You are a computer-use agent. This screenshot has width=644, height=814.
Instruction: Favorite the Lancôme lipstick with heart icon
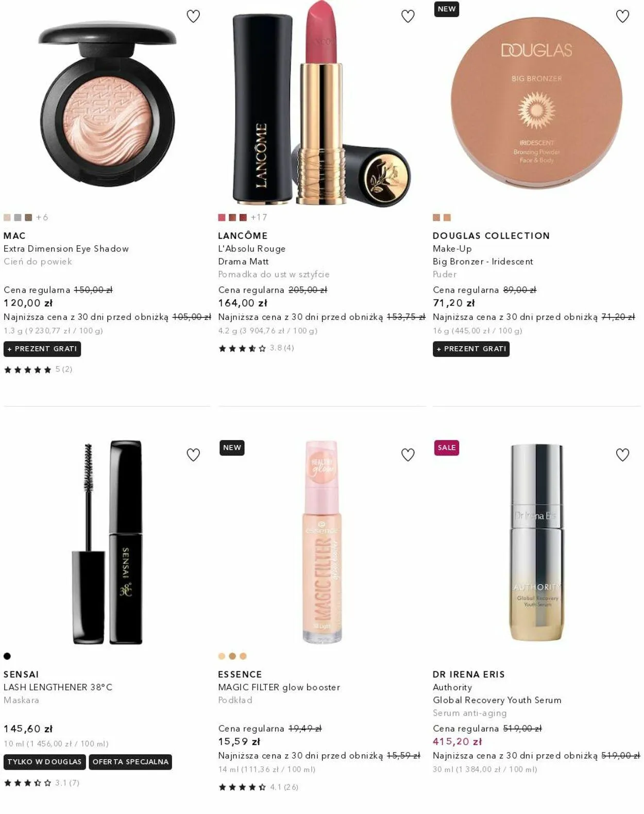pyautogui.click(x=408, y=16)
